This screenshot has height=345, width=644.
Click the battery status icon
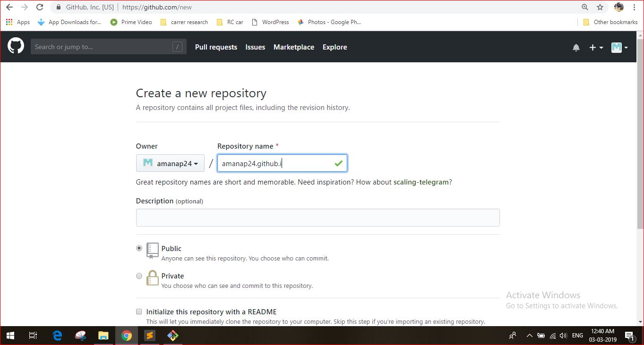pos(541,336)
